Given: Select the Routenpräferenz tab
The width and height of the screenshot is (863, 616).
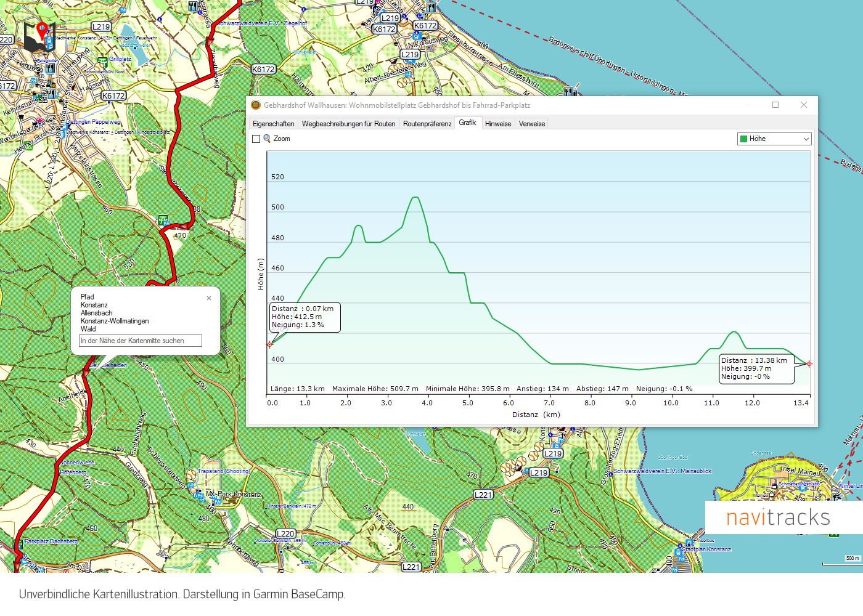Looking at the screenshot, I should pos(427,124).
